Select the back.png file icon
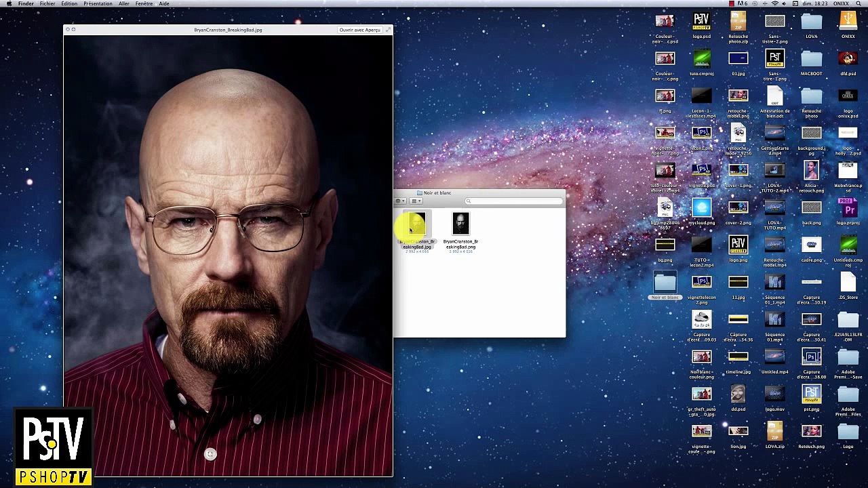Image resolution: width=868 pixels, height=488 pixels. 811,208
